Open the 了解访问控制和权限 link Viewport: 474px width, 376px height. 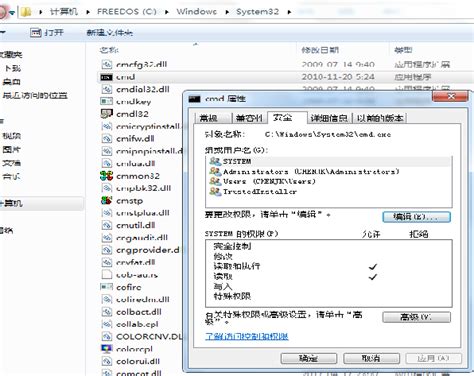point(247,336)
